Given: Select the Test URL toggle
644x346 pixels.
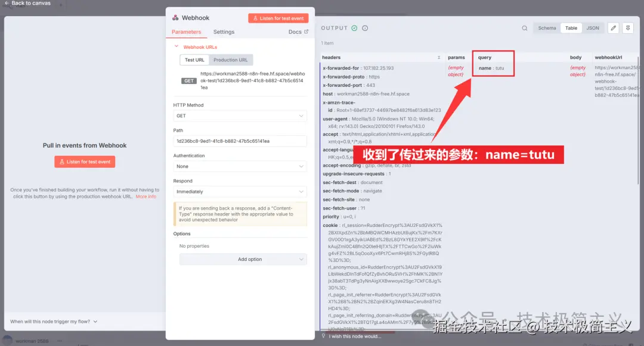Looking at the screenshot, I should coord(195,60).
